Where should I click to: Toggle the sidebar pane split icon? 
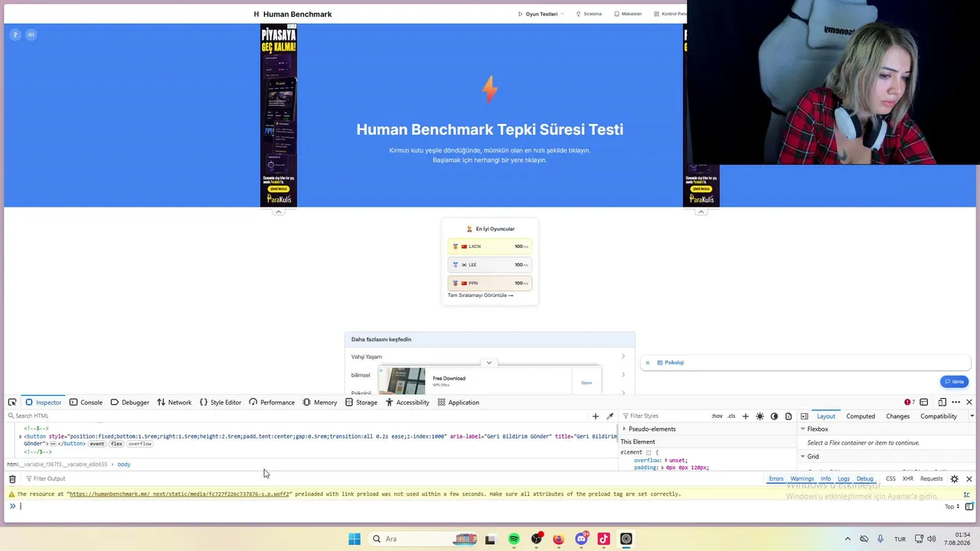(x=804, y=416)
